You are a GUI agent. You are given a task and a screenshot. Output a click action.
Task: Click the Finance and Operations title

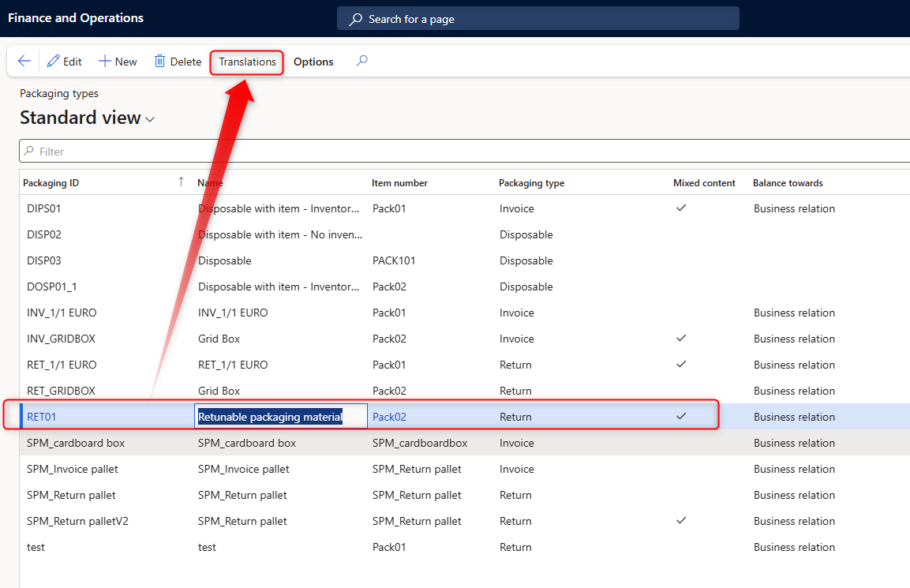76,18
